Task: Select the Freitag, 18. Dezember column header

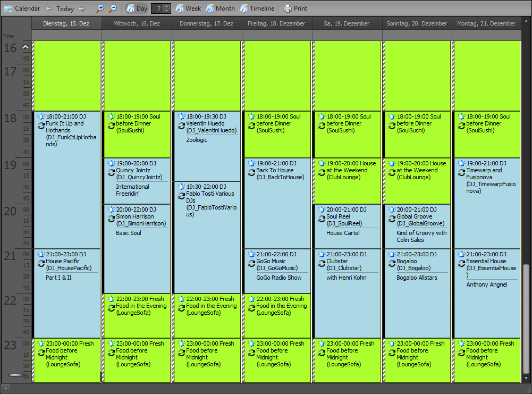Action: click(277, 24)
